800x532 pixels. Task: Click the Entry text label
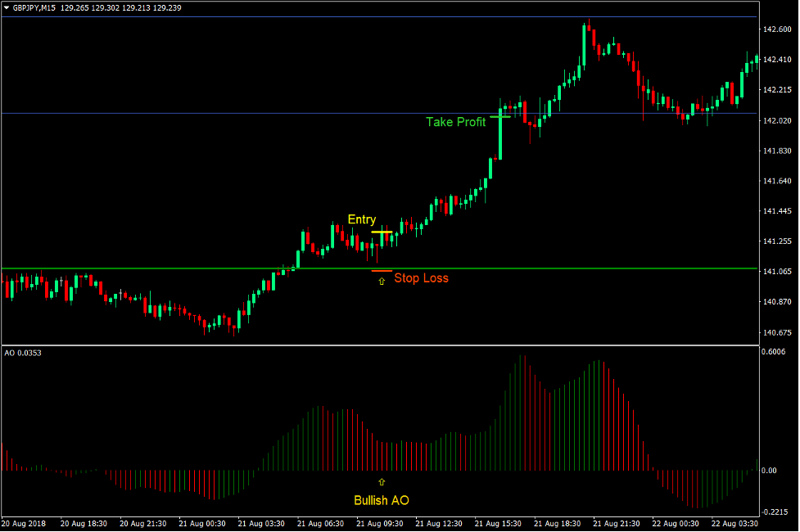tap(362, 219)
